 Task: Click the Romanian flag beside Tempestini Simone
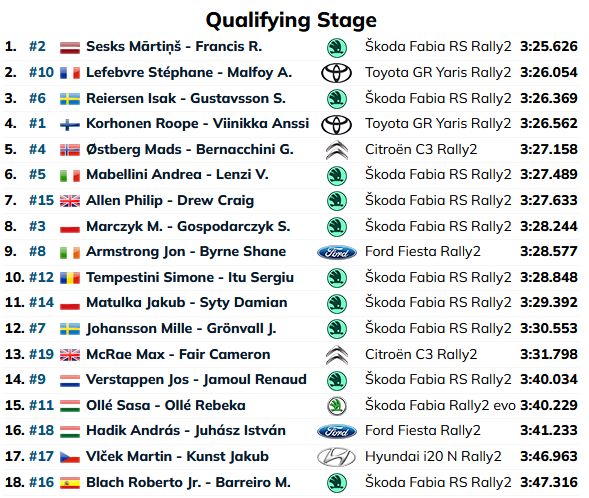pyautogui.click(x=70, y=278)
